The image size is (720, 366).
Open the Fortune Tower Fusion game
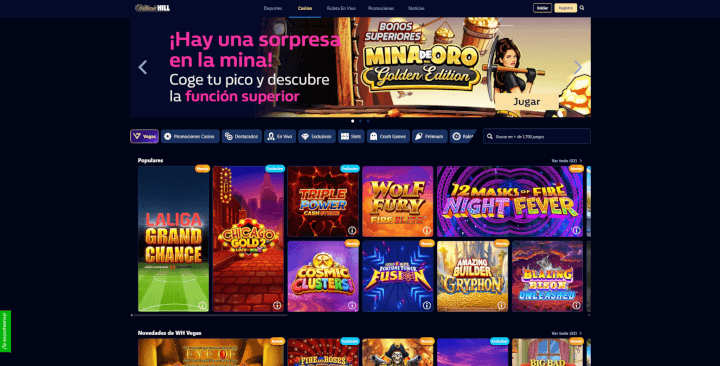point(398,276)
